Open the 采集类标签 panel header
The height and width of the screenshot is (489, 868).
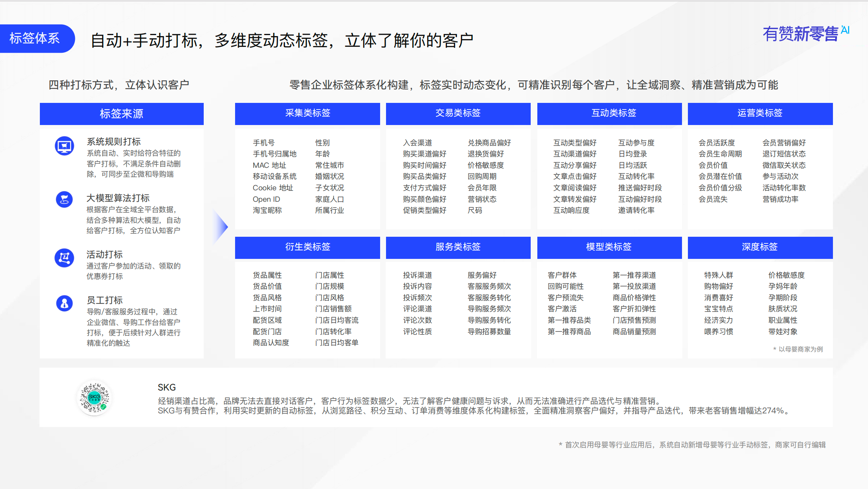coord(307,114)
